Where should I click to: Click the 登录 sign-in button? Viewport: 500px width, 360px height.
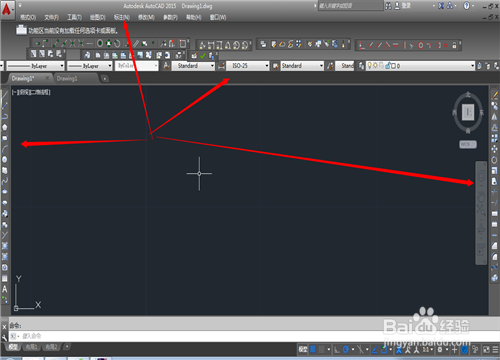(403, 6)
